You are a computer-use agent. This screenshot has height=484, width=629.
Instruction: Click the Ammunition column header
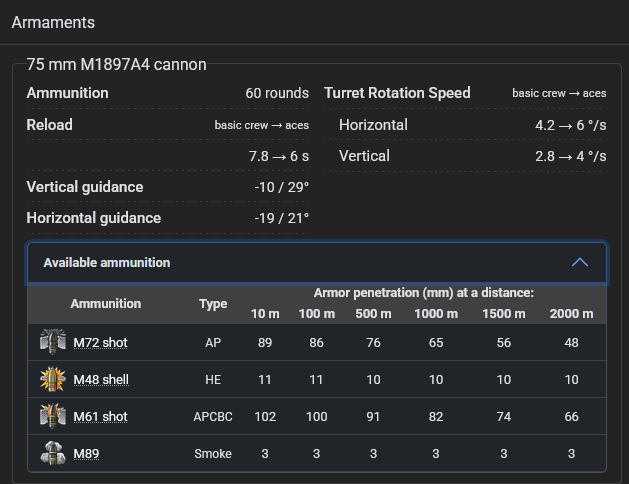point(106,304)
